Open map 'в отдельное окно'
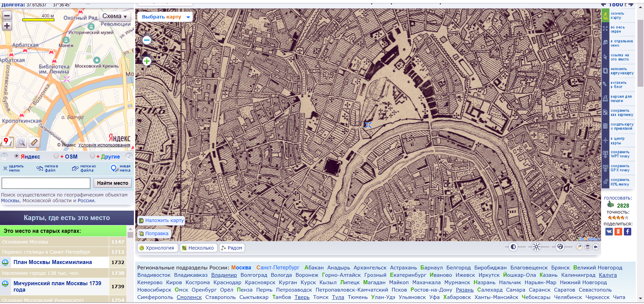The height and width of the screenshot is (304, 644). pyautogui.click(x=618, y=43)
